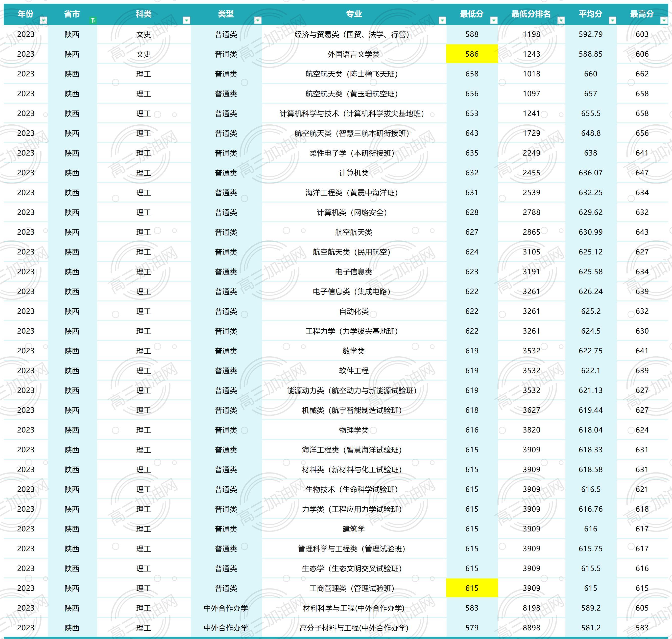
Task: Open the 最低分 column filter dropdown
Action: 493,21
